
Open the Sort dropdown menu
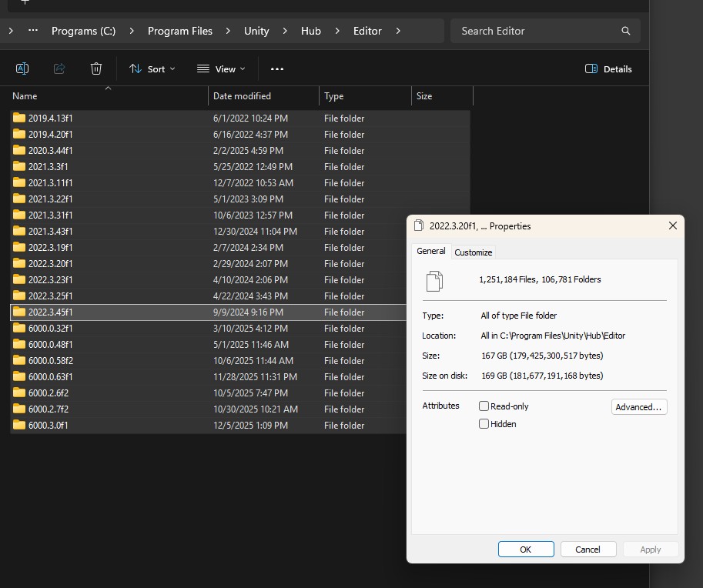pos(152,68)
